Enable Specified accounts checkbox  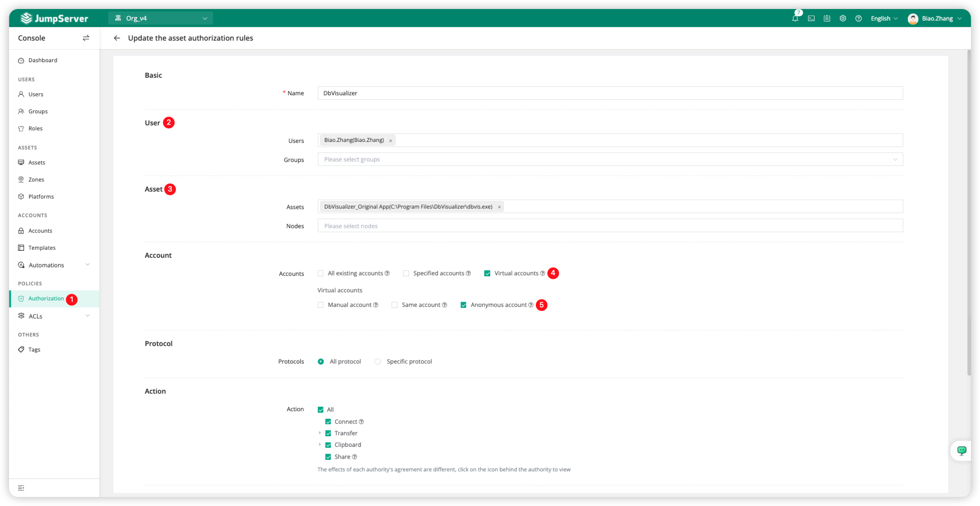406,273
